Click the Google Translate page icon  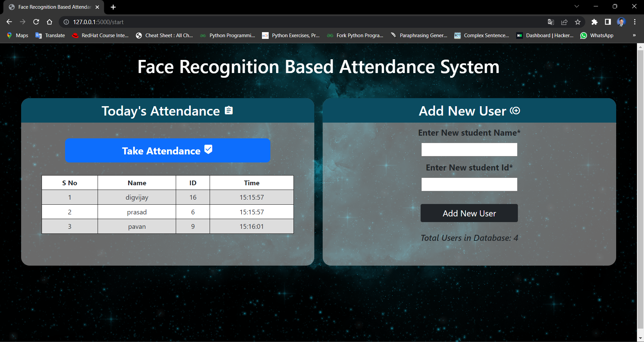pos(551,22)
